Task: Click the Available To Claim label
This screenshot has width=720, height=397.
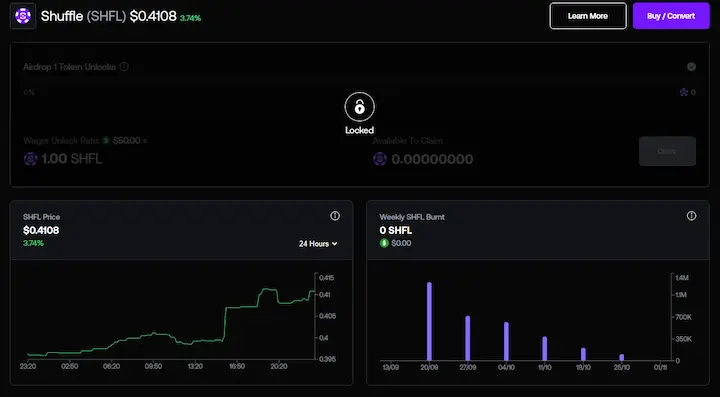Action: tap(408, 140)
